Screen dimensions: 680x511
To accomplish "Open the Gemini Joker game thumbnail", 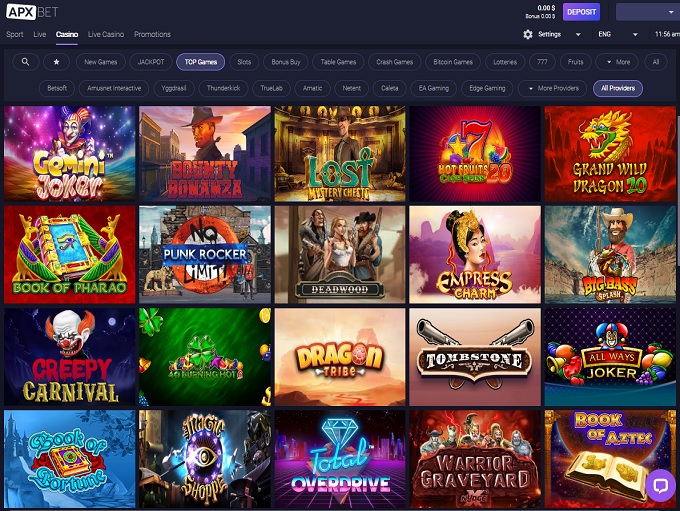I will pyautogui.click(x=69, y=153).
